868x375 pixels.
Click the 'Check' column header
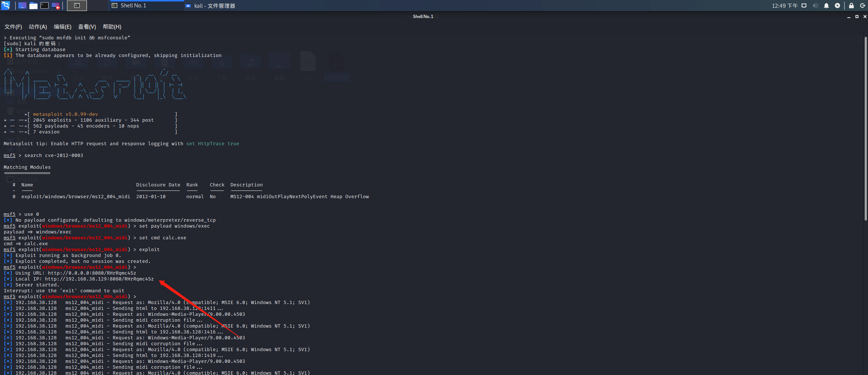217,185
